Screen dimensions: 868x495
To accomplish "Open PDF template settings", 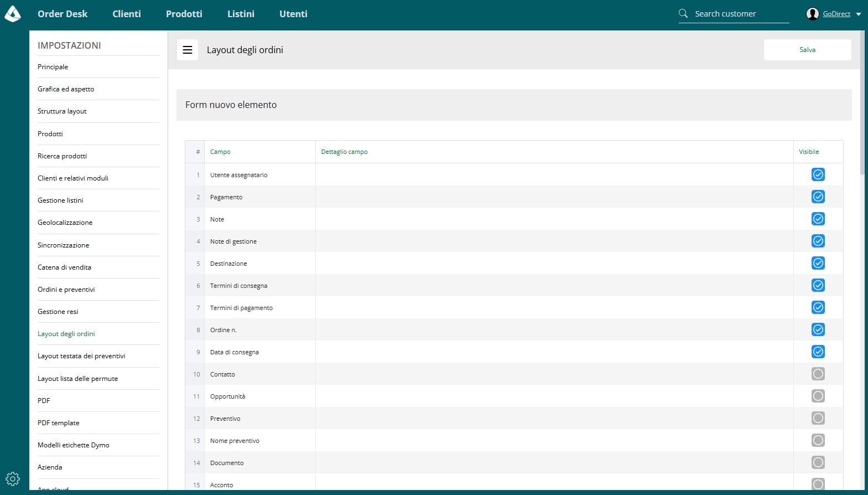I will 59,423.
